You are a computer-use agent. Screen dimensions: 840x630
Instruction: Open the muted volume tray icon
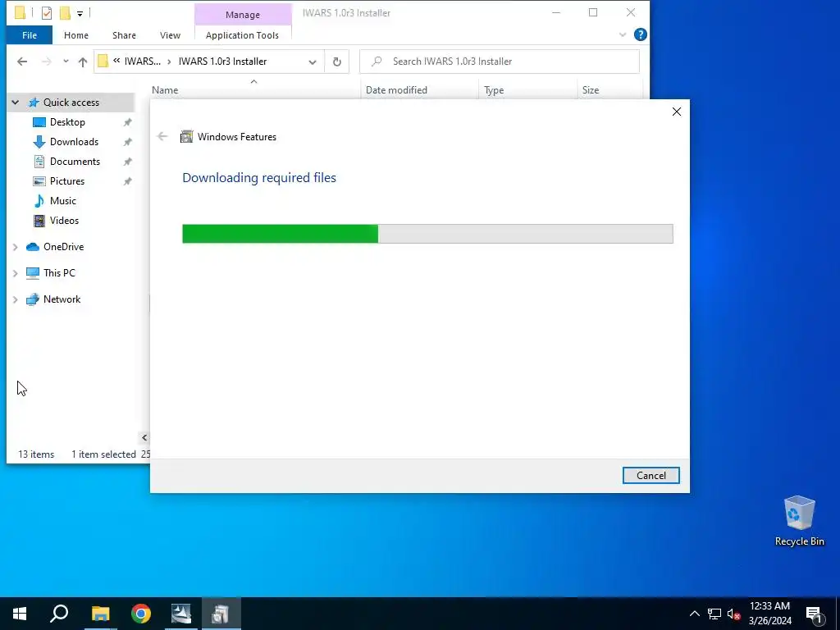coord(733,614)
